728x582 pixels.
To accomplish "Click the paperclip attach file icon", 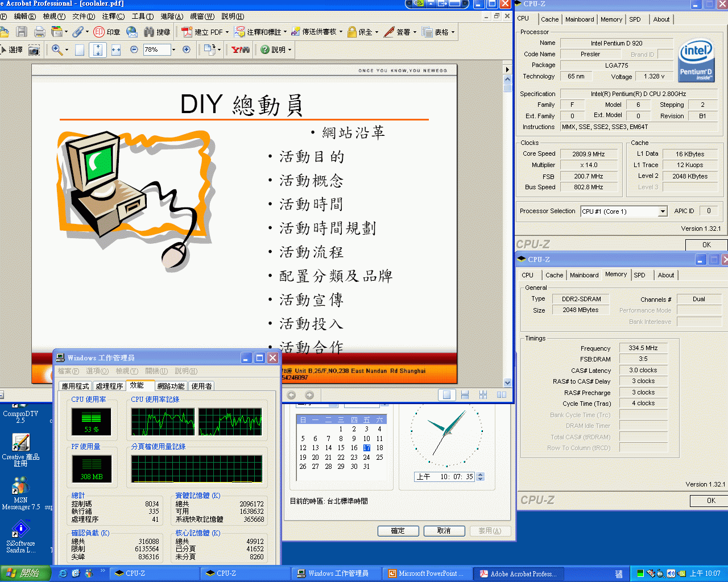I will (77, 32).
